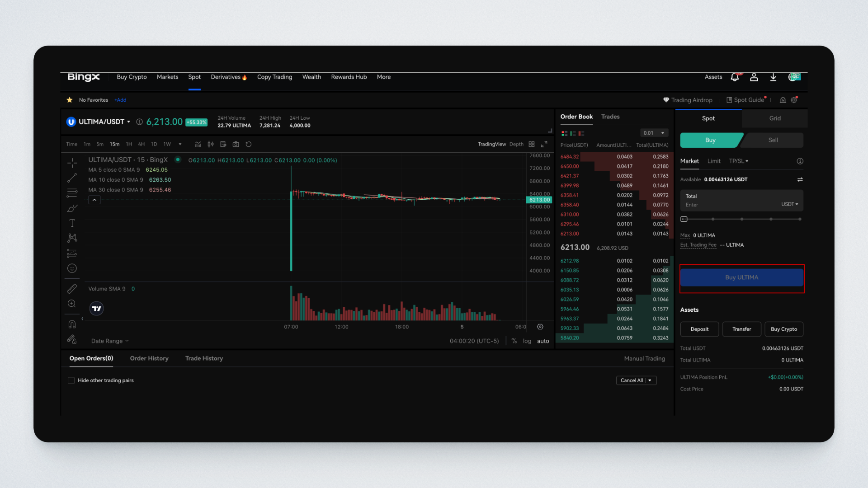
Task: Click the camera screenshot icon in chart toolbar
Action: (236, 144)
